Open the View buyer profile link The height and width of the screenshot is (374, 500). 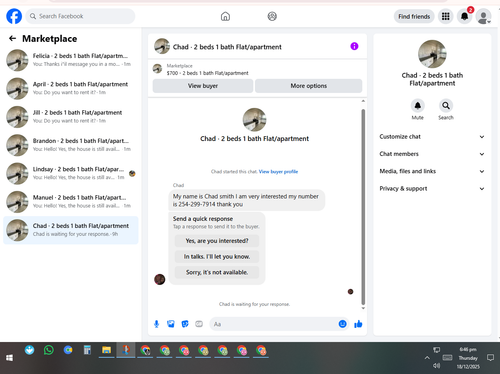[x=278, y=172]
